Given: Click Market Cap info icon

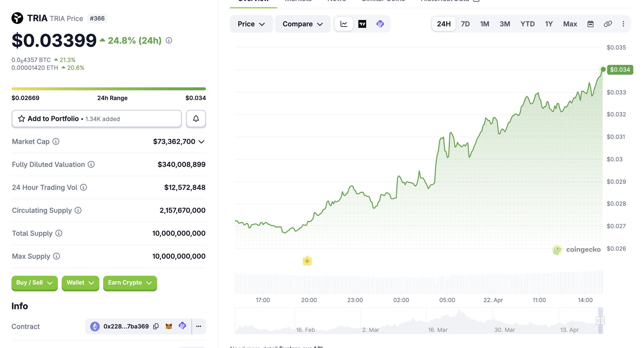Looking at the screenshot, I should [x=56, y=142].
